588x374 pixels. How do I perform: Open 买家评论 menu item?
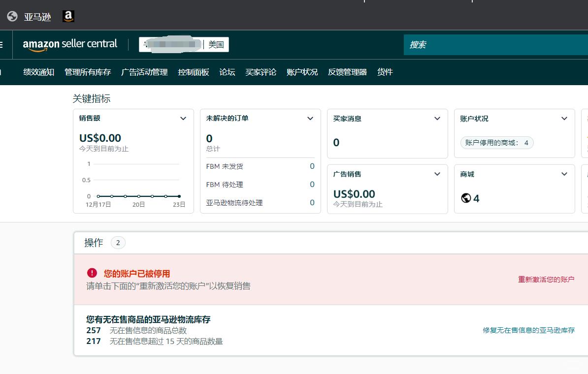261,72
